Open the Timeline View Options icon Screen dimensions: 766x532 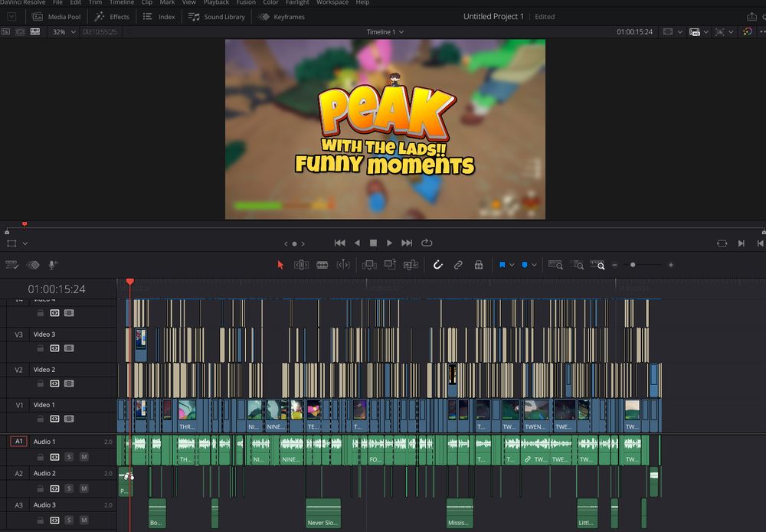pos(11,265)
